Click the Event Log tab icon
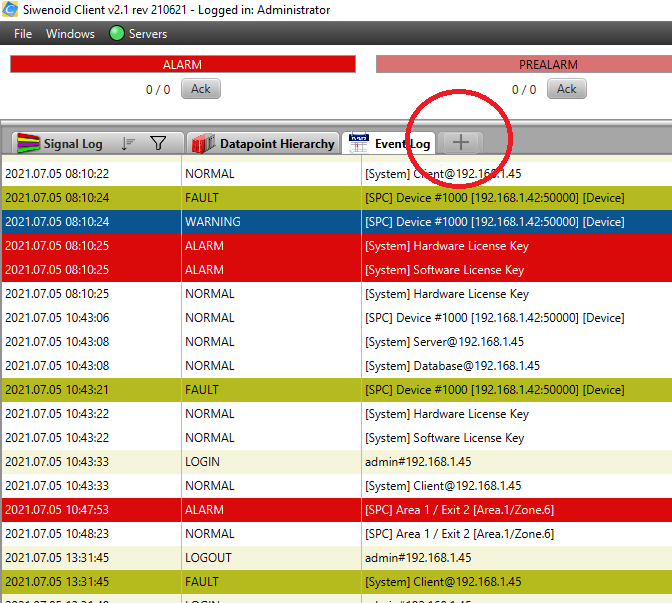Screen dimensions: 672x603 357,143
